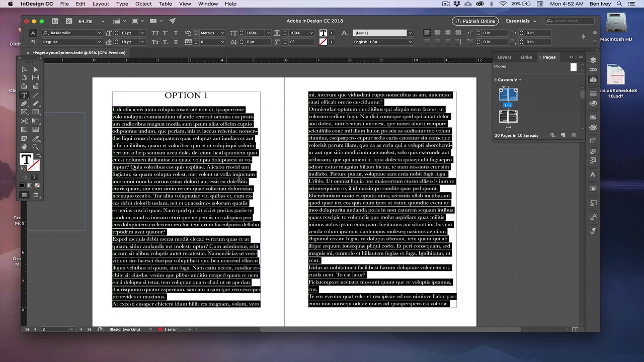The image size is (644, 362).
Task: Select the Gradient Swatch tool
Action: (24, 129)
